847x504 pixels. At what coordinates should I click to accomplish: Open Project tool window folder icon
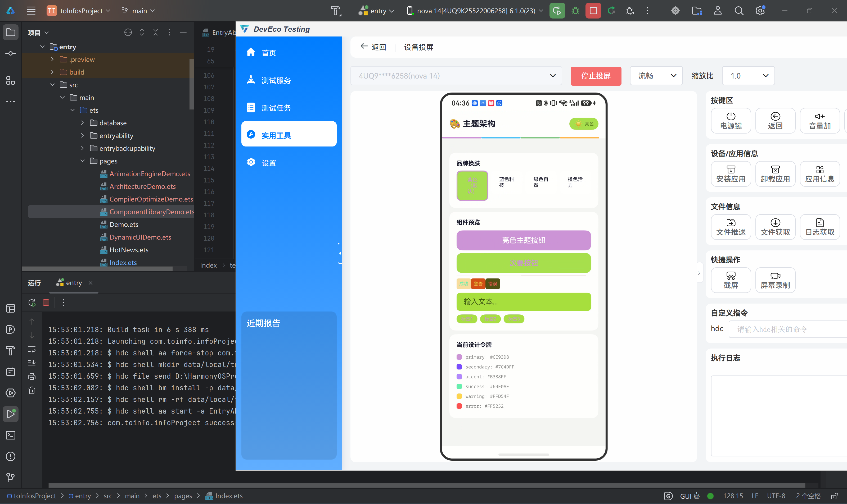11,32
